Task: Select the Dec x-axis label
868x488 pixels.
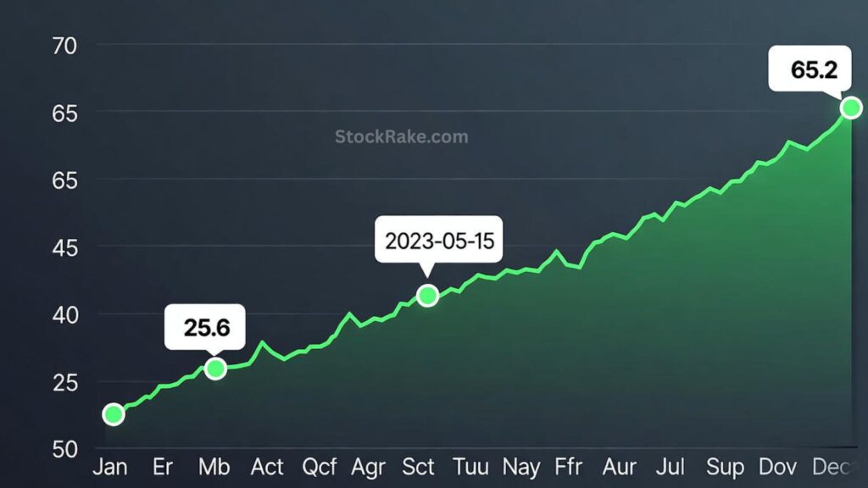Action: pyautogui.click(x=829, y=467)
